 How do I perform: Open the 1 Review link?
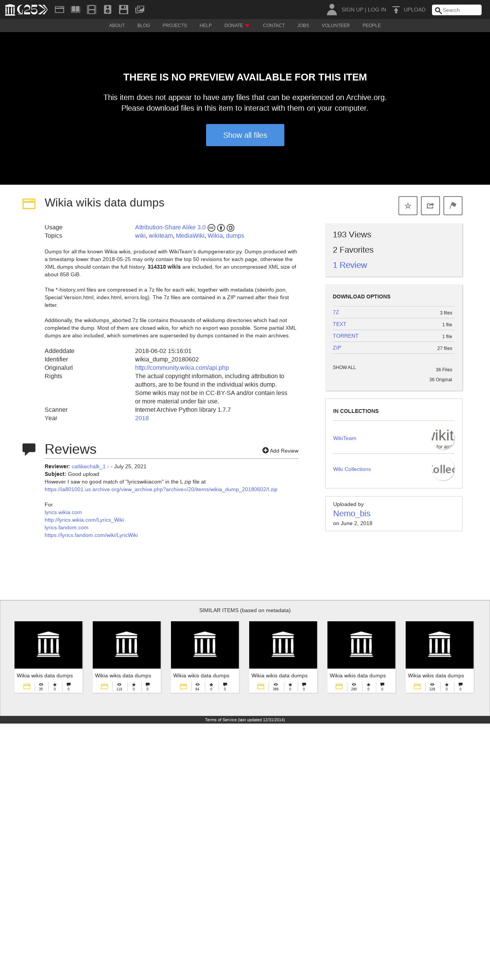click(350, 265)
